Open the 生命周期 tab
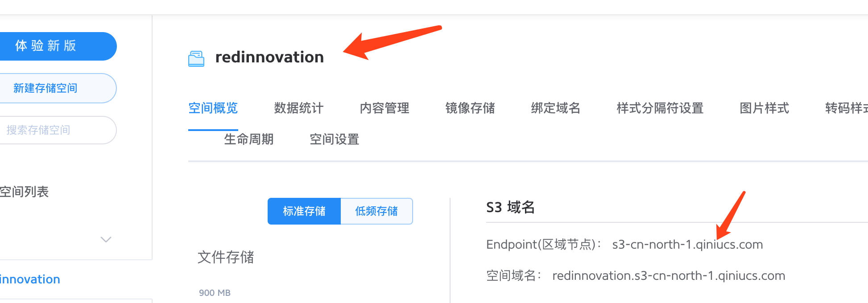The image size is (868, 303). coord(248,139)
